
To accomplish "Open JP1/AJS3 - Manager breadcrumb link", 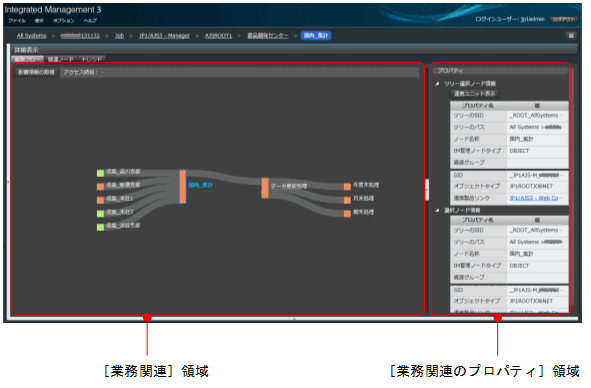I will click(164, 36).
